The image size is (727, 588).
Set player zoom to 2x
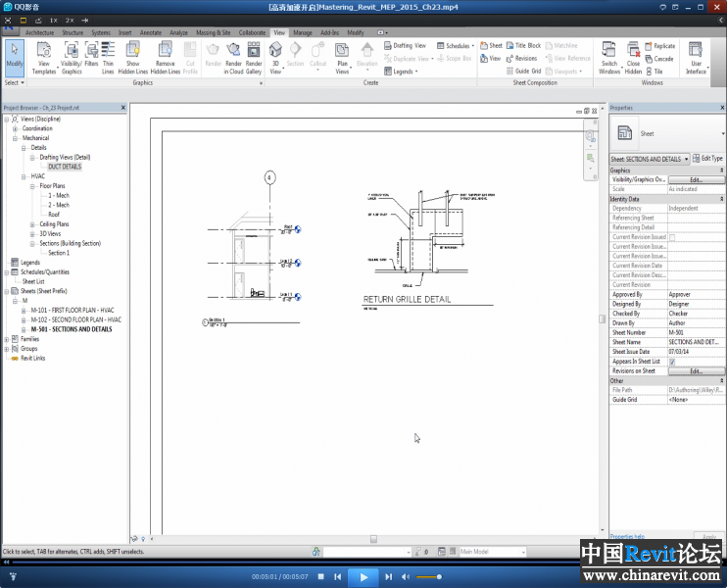70,21
